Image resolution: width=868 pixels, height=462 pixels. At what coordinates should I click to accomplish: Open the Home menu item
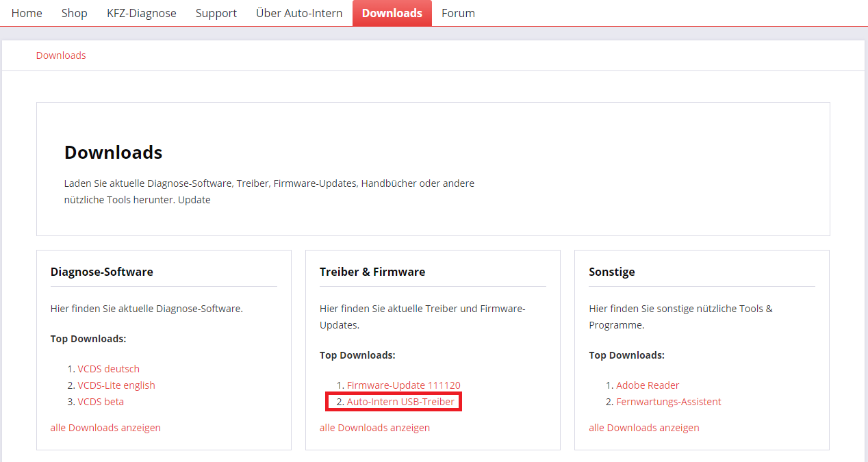pos(27,13)
